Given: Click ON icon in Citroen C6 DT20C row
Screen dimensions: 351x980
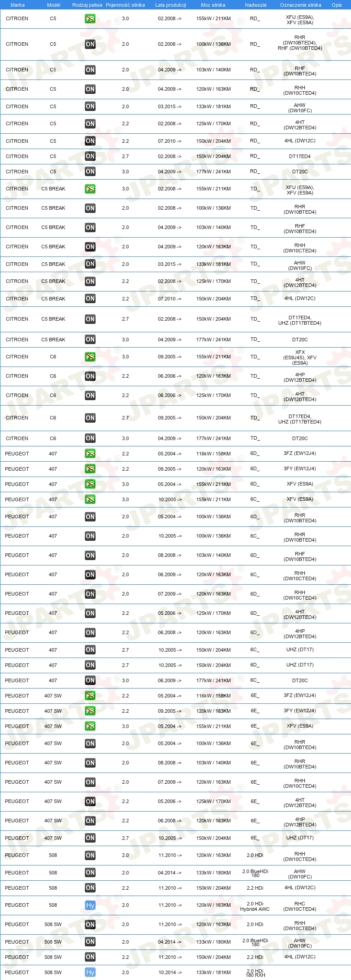Looking at the screenshot, I should pos(90,439).
